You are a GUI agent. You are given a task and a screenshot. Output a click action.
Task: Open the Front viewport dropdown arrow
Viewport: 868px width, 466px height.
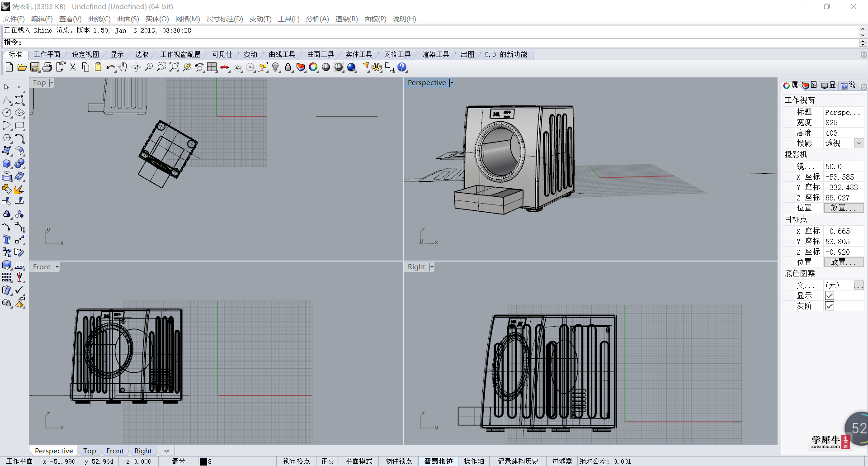[x=57, y=267]
